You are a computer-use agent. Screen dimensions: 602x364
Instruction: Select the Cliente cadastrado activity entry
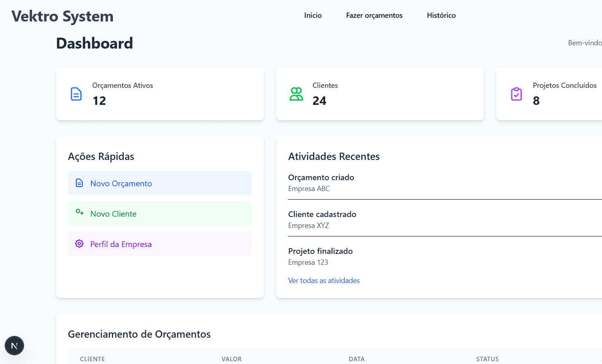point(322,215)
